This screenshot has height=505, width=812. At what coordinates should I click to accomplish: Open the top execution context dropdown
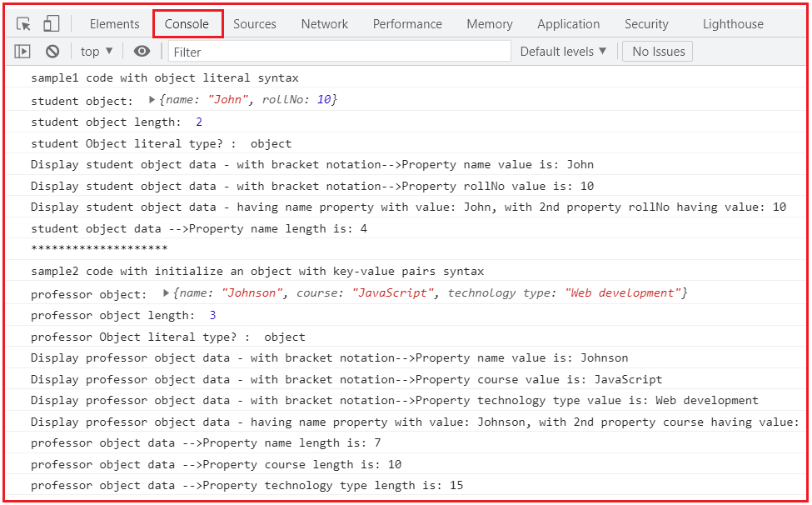pos(95,51)
